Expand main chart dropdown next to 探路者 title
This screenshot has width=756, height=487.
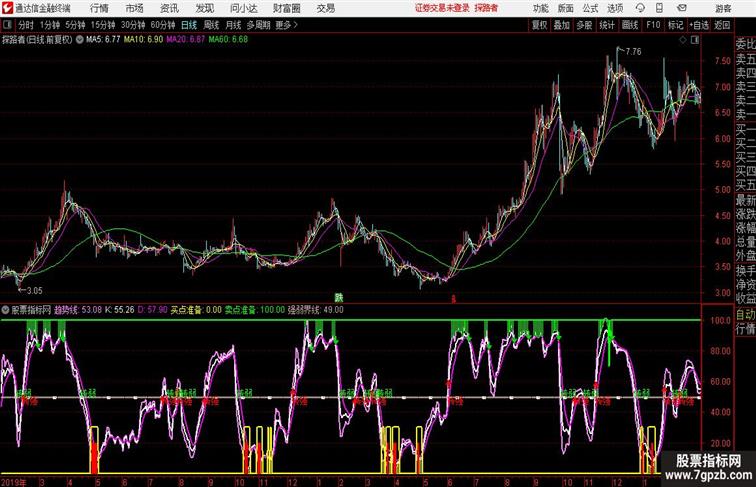[x=80, y=40]
